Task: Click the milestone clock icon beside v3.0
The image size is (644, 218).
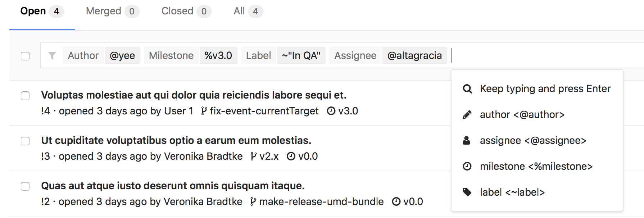Action: pyautogui.click(x=330, y=111)
